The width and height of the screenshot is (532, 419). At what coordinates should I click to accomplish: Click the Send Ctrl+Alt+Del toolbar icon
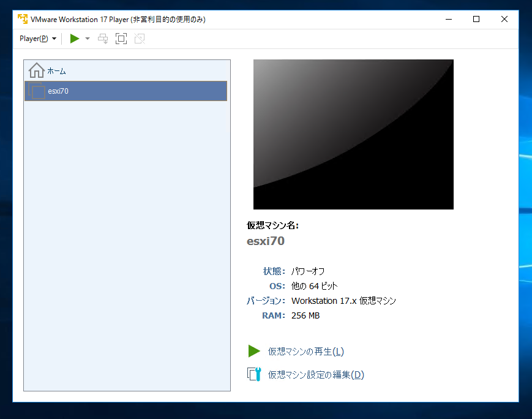point(103,39)
